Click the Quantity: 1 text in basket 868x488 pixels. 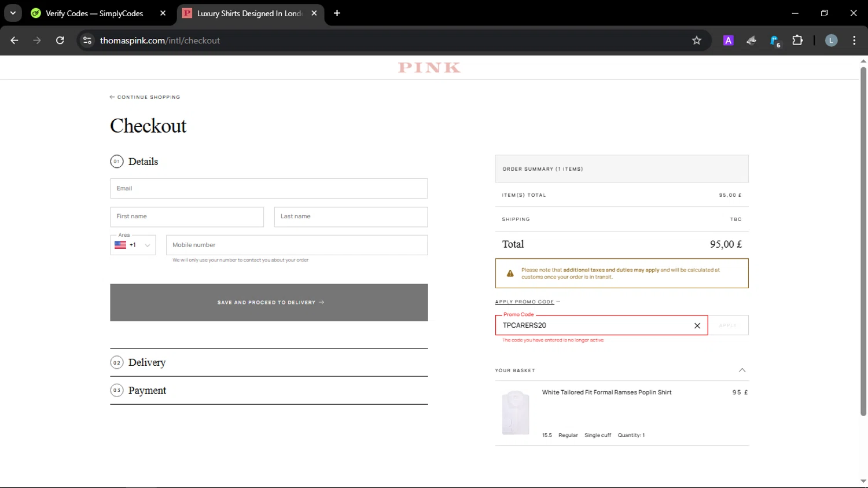coord(631,435)
